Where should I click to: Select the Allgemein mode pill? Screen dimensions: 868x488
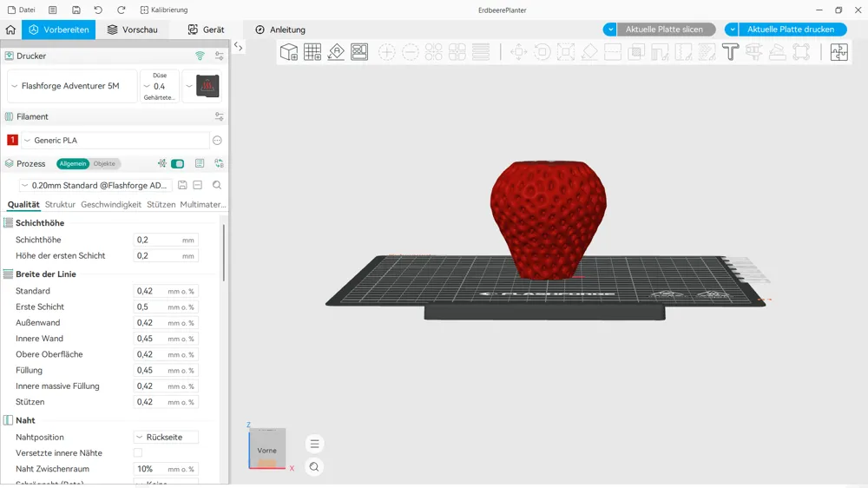pos(73,163)
